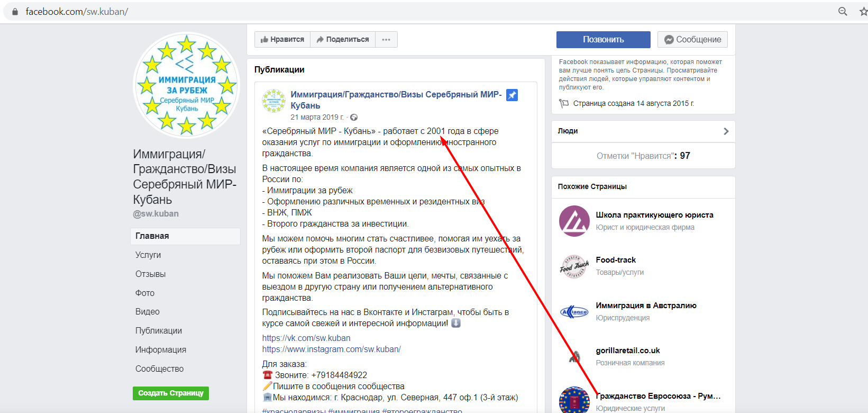Image resolution: width=868 pixels, height=413 pixels.
Task: Click the pinned post pin icon
Action: coord(512,95)
